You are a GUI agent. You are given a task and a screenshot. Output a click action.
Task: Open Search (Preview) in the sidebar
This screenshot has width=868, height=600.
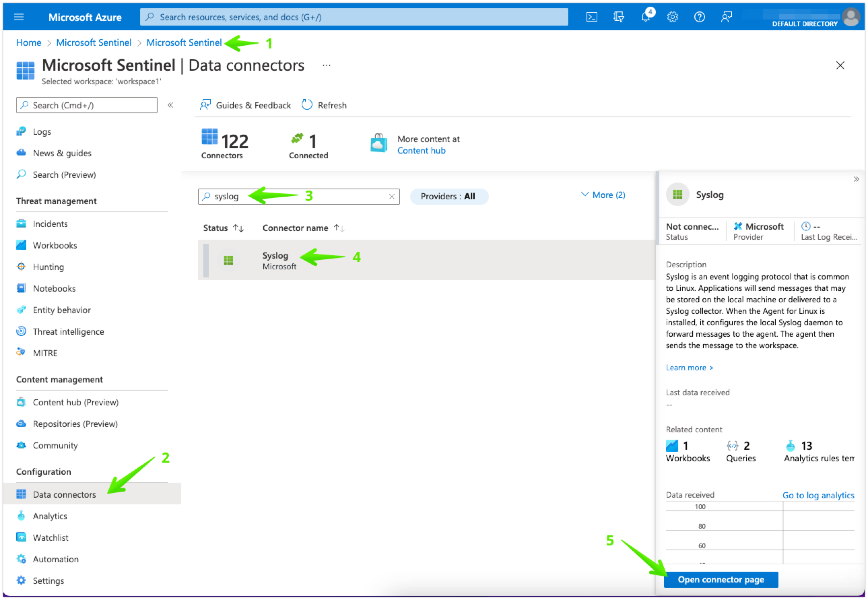(x=64, y=174)
